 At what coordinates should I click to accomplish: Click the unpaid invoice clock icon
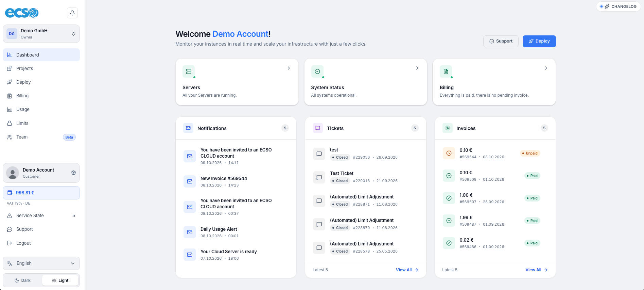tap(449, 153)
